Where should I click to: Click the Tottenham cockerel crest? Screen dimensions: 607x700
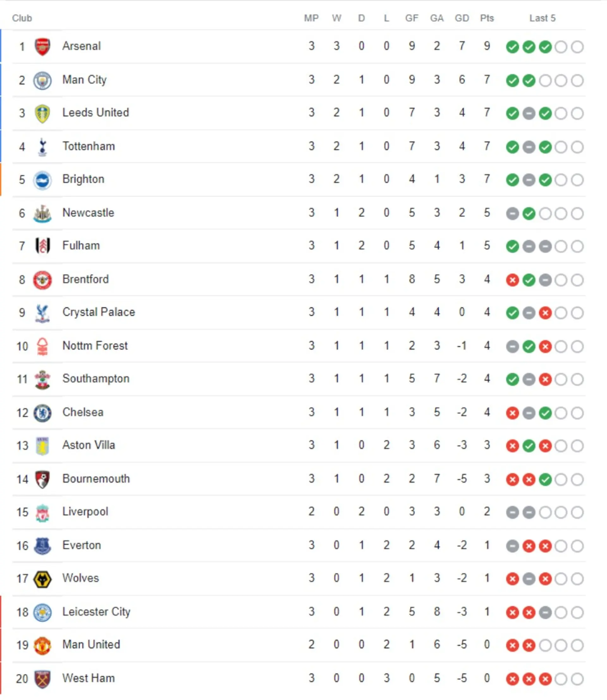click(42, 147)
